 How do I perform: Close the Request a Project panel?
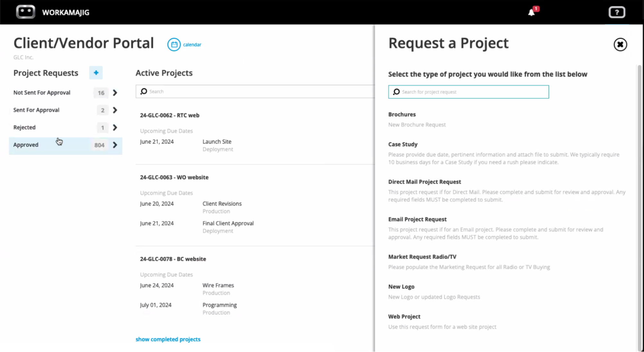click(x=620, y=45)
